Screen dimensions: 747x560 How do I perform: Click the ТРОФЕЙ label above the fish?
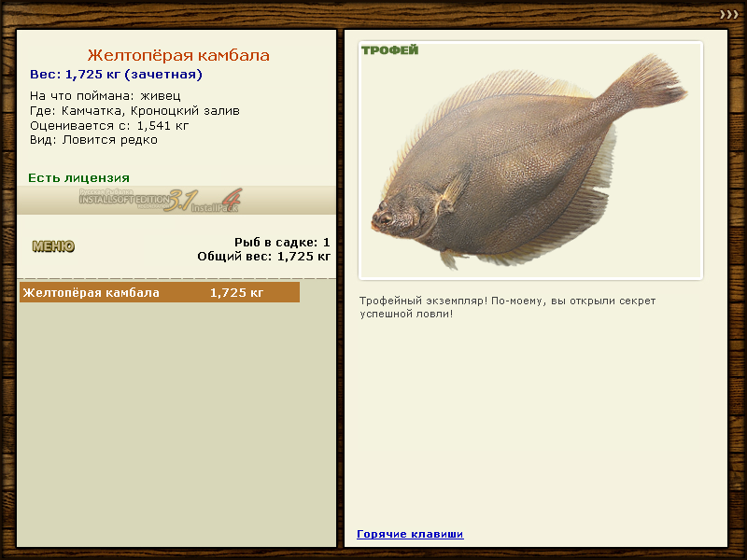coord(389,49)
